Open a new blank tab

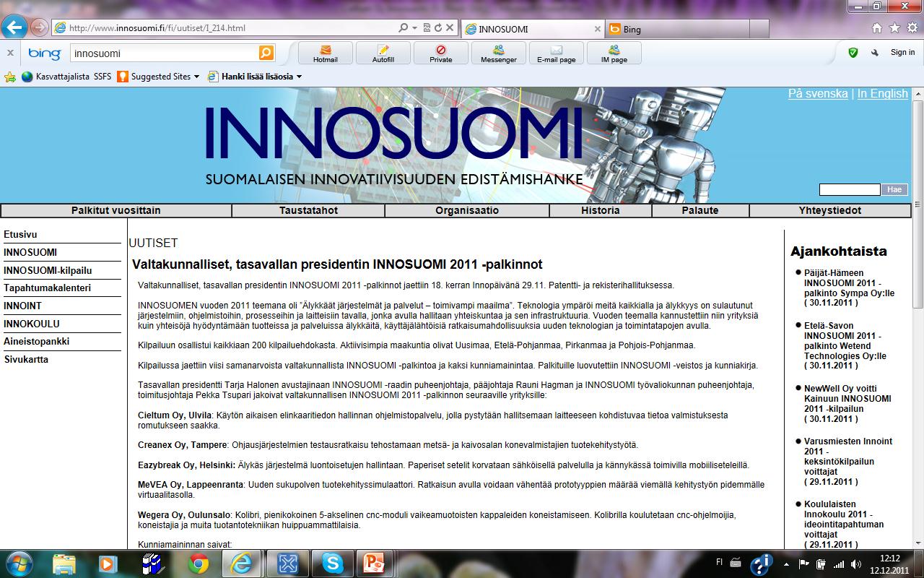(x=759, y=29)
